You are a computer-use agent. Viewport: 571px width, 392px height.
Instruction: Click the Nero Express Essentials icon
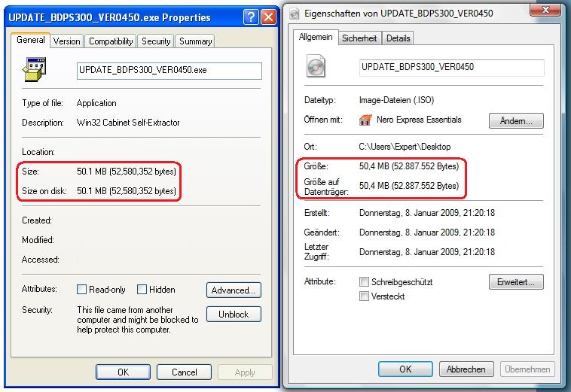coord(367,120)
